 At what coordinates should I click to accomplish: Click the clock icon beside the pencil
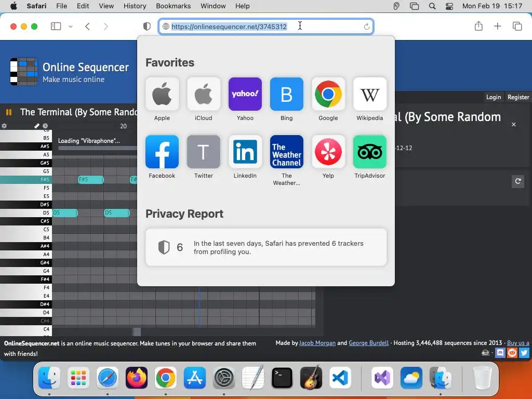pos(45,126)
